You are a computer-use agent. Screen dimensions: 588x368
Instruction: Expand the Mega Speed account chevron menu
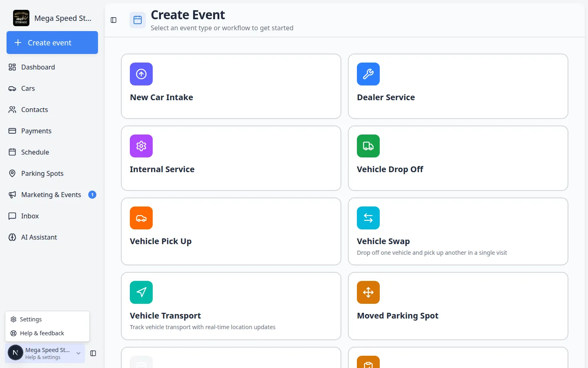(x=78, y=353)
